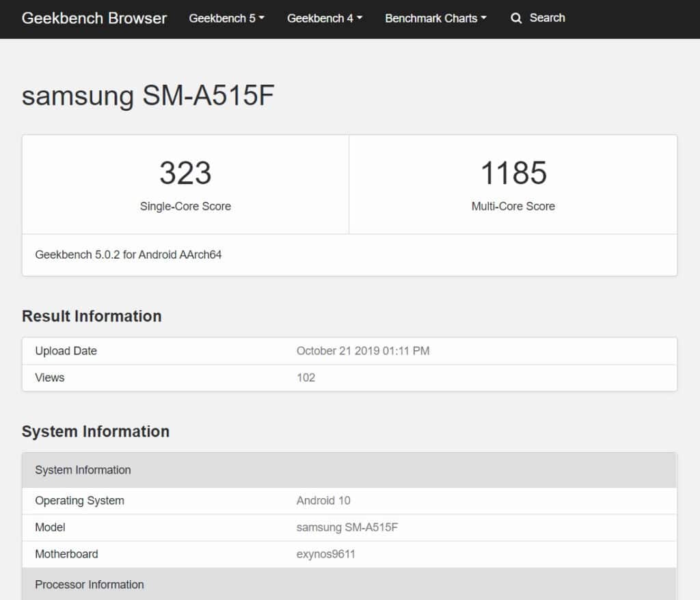Go to Geekbench Browser home link
The image size is (700, 600).
click(94, 18)
